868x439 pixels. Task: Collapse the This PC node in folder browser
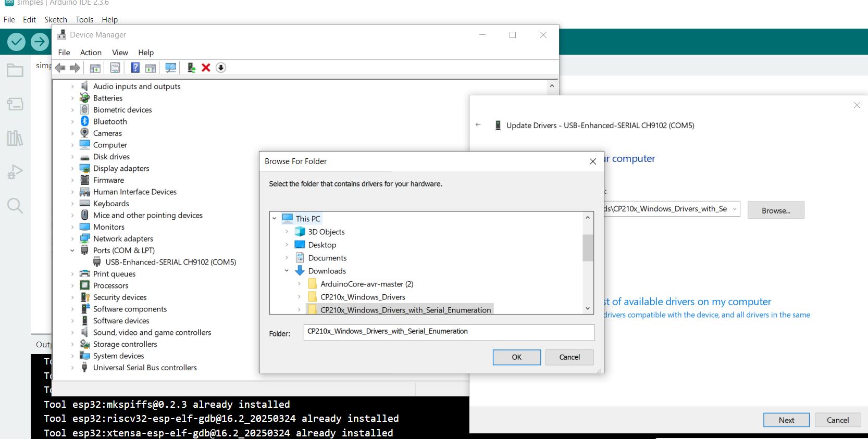275,219
